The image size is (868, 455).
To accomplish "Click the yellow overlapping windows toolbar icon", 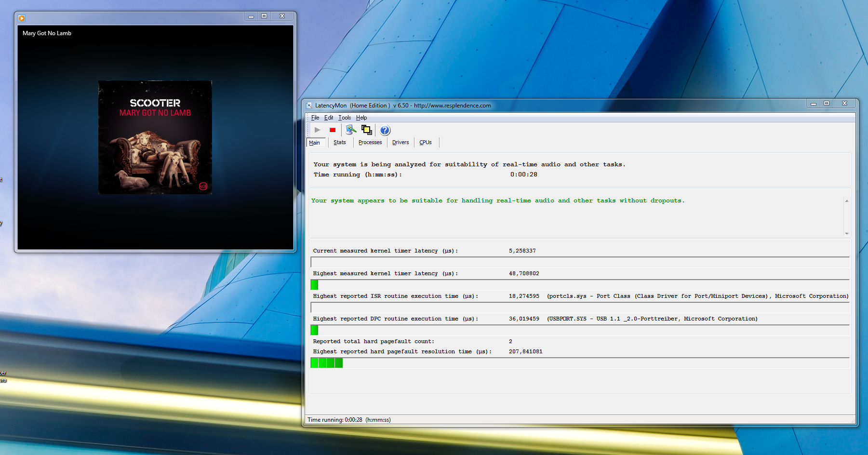I will [367, 130].
